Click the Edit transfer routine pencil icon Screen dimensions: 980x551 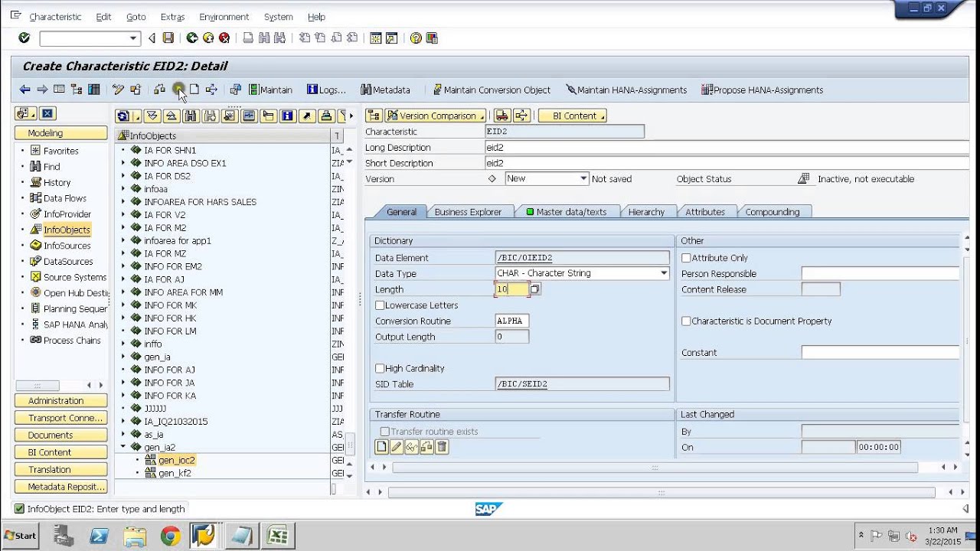point(397,447)
